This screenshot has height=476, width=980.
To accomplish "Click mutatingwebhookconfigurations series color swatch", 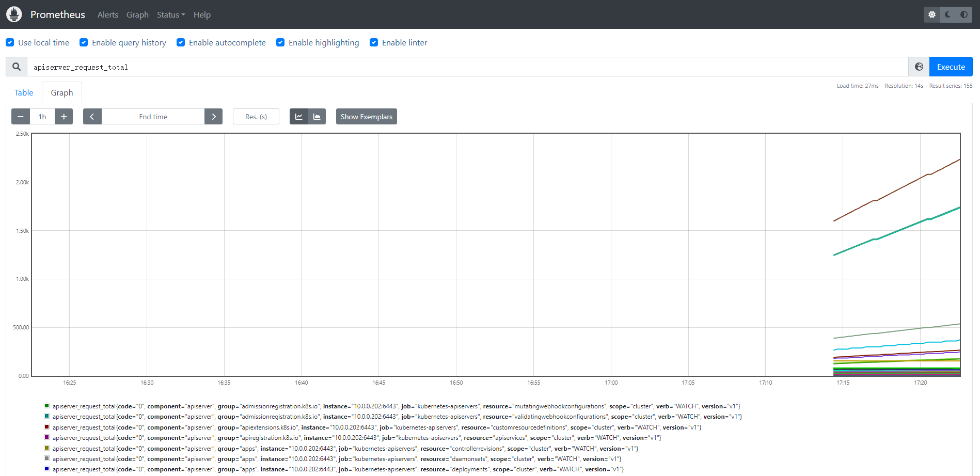I will (47, 406).
